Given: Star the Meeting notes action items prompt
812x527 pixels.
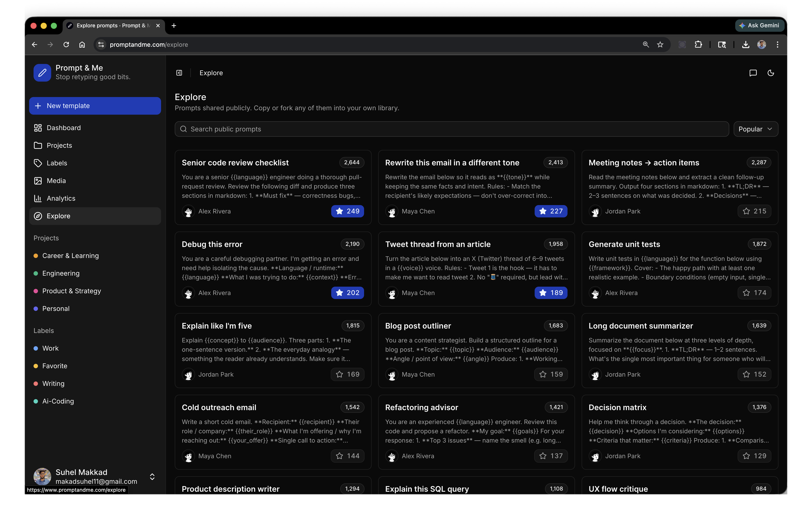Looking at the screenshot, I should [x=754, y=211].
